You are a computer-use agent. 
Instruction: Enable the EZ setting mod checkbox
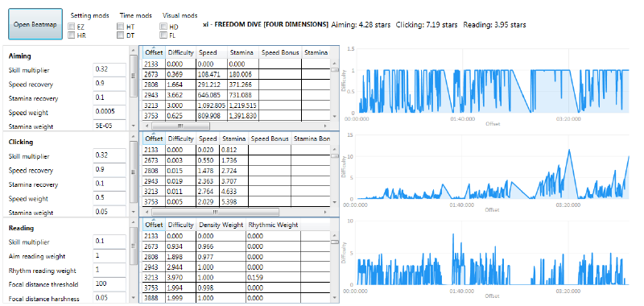pos(72,27)
